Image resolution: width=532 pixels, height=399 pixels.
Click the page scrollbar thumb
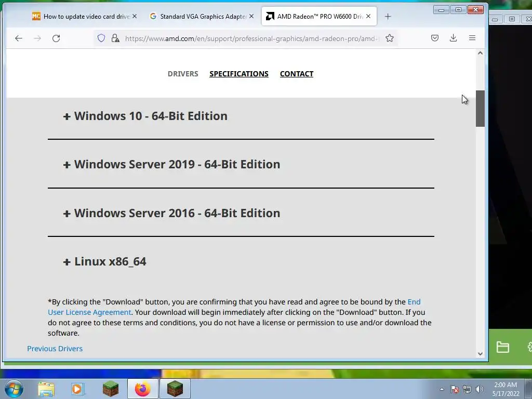pyautogui.click(x=480, y=109)
